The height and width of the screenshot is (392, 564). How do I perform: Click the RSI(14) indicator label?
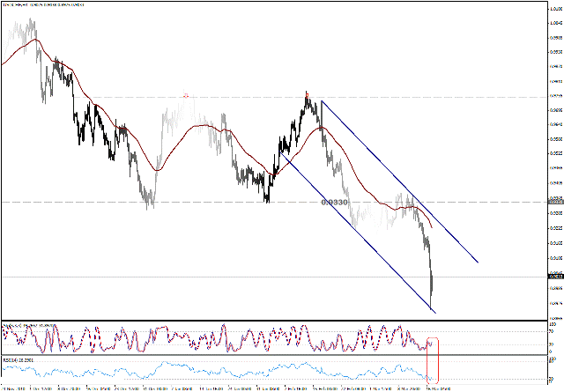[17, 359]
